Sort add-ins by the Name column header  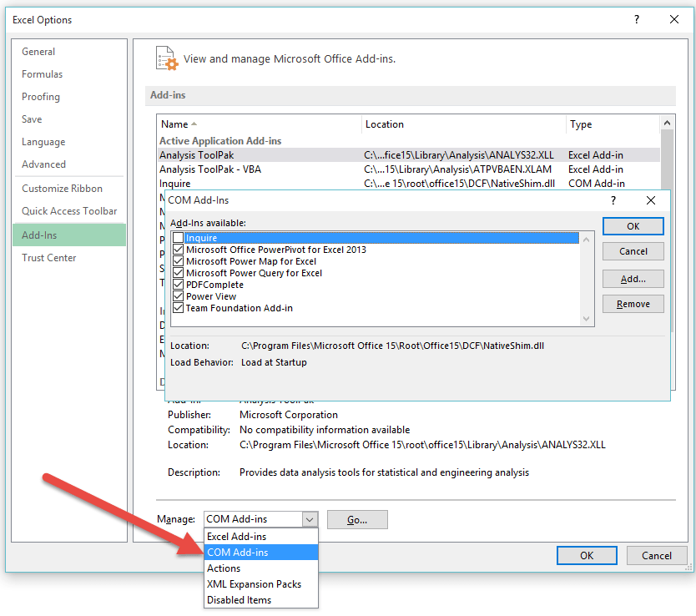pos(174,124)
